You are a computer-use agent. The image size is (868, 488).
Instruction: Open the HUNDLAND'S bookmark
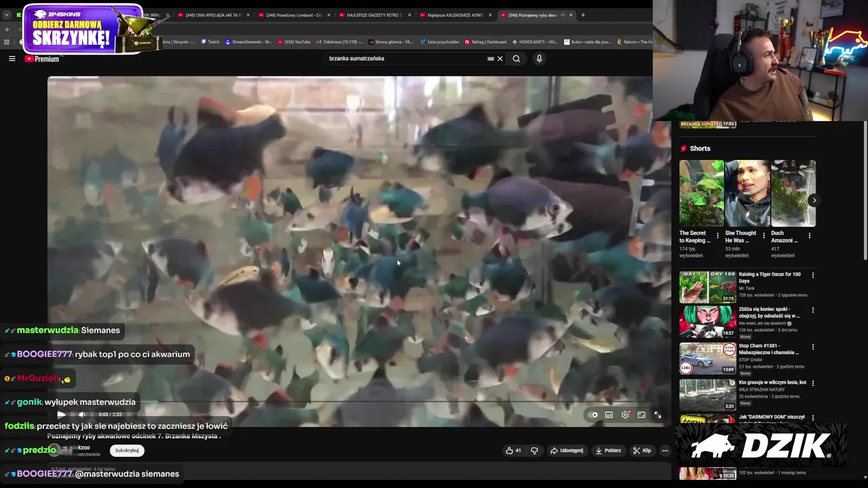[x=535, y=42]
